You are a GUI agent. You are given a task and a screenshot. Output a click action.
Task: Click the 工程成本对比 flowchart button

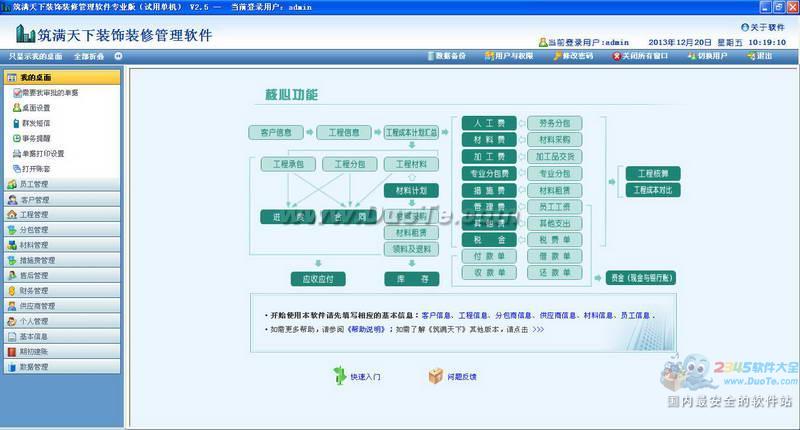653,190
